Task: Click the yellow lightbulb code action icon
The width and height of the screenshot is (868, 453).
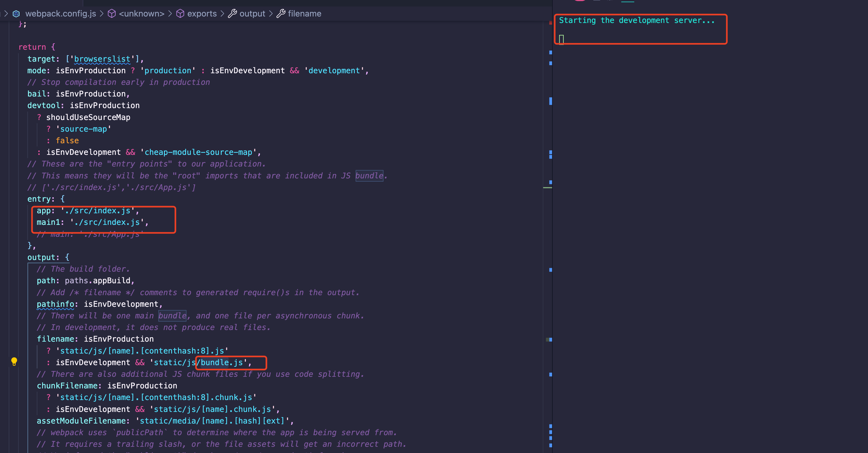Action: tap(14, 361)
